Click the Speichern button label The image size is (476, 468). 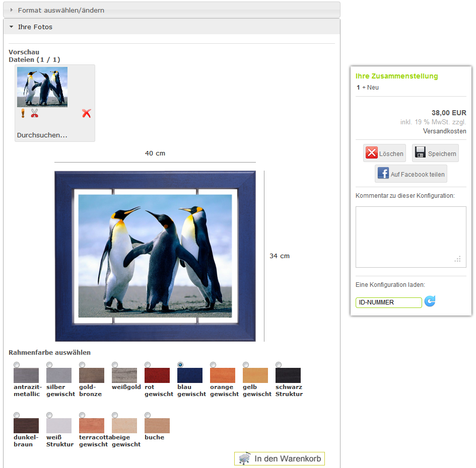(442, 154)
